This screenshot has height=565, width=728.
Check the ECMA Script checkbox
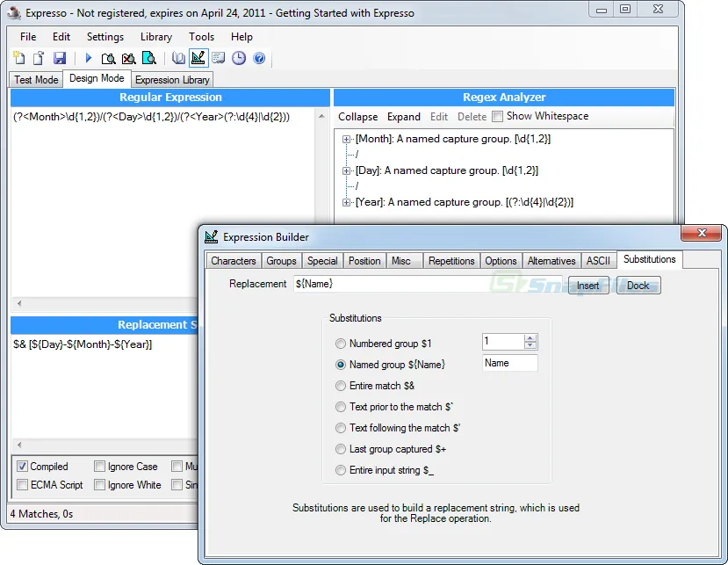tap(22, 485)
